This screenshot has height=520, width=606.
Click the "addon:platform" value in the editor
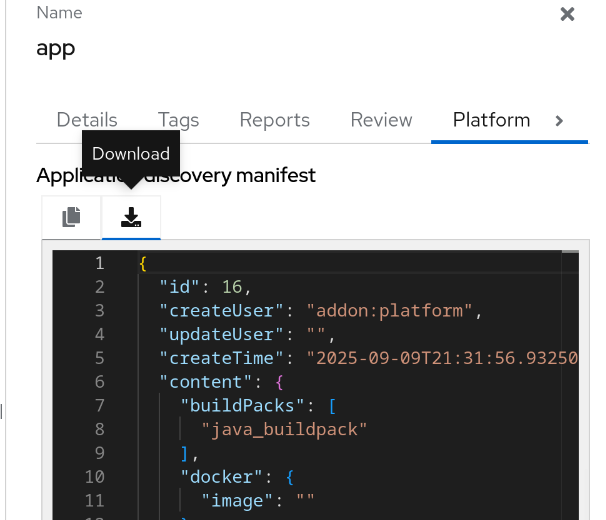[x=390, y=311]
